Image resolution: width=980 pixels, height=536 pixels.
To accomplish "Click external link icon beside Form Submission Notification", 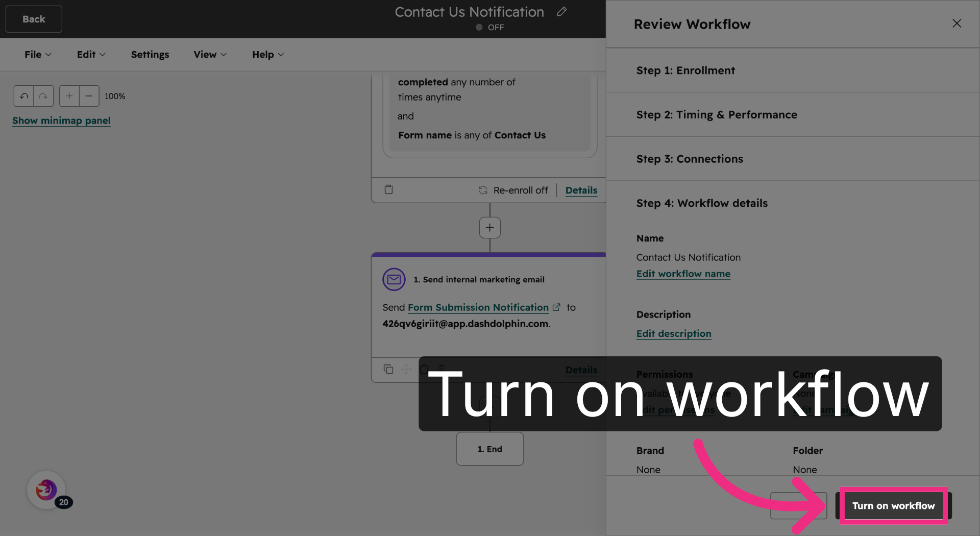I will [556, 307].
